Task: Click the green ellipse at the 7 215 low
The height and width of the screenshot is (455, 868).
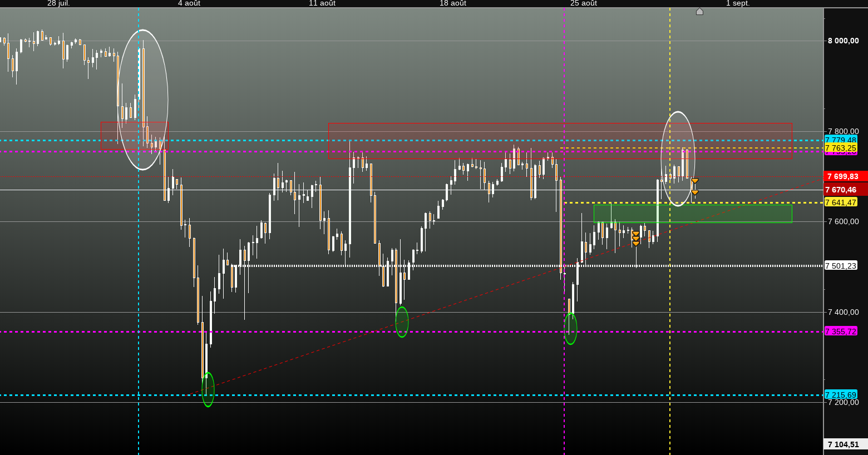Action: pos(208,389)
